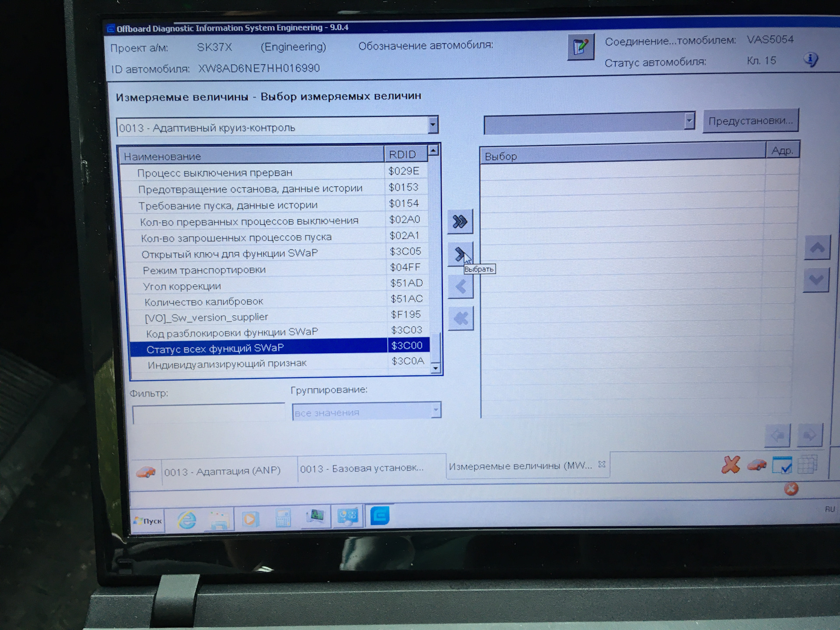Click the remove single item left arrow
Viewport: 840px width, 630px height.
461,287
